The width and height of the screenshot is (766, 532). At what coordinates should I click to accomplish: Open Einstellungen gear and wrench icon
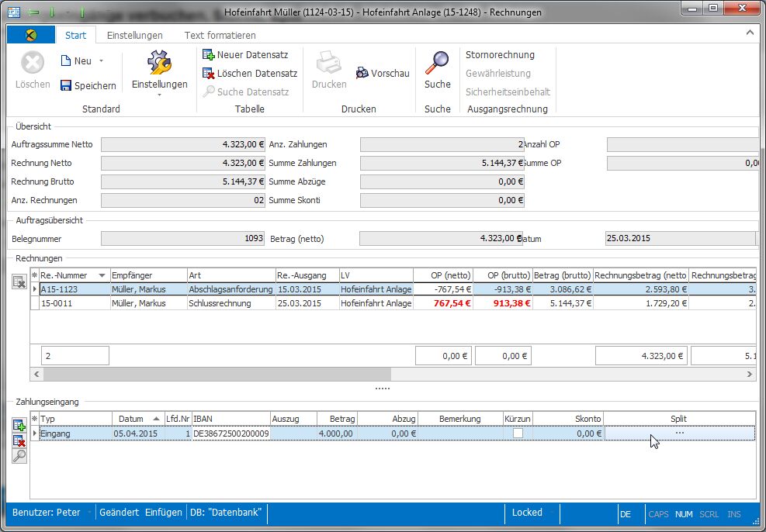tap(159, 63)
